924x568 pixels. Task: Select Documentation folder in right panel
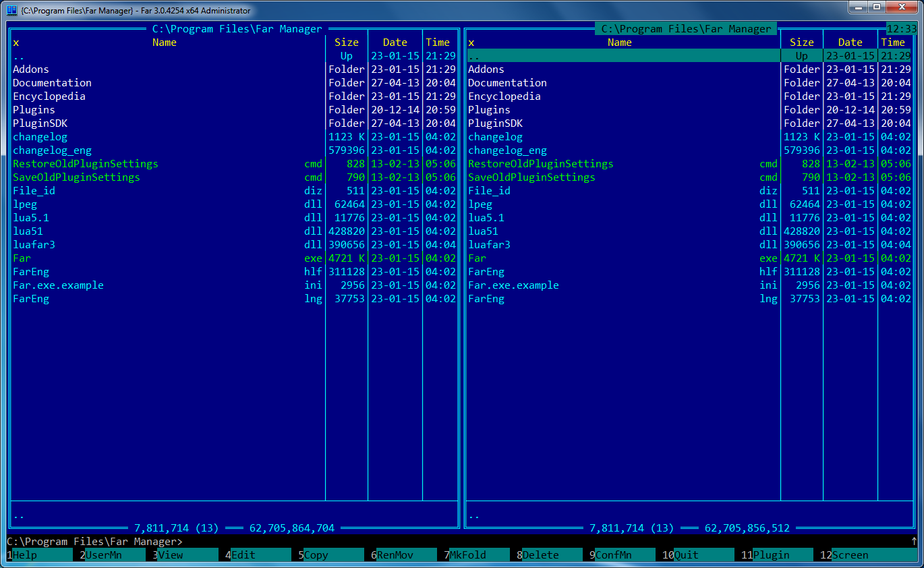689,83
